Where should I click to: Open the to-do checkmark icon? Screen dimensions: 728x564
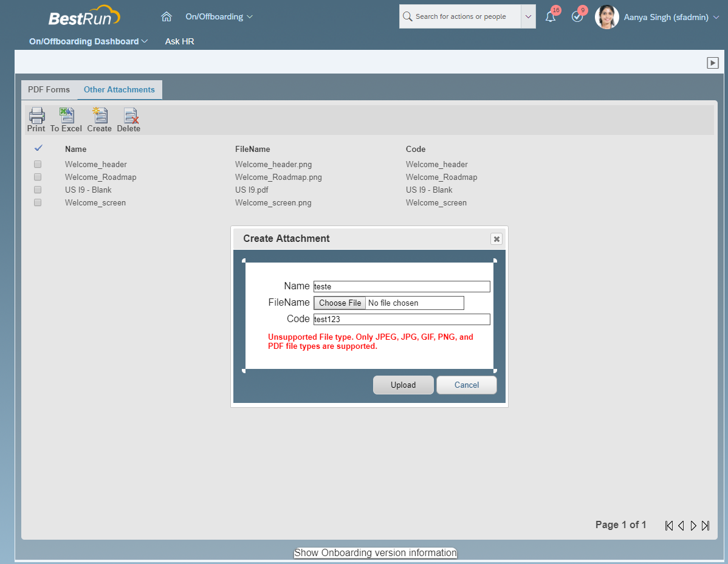pyautogui.click(x=577, y=17)
